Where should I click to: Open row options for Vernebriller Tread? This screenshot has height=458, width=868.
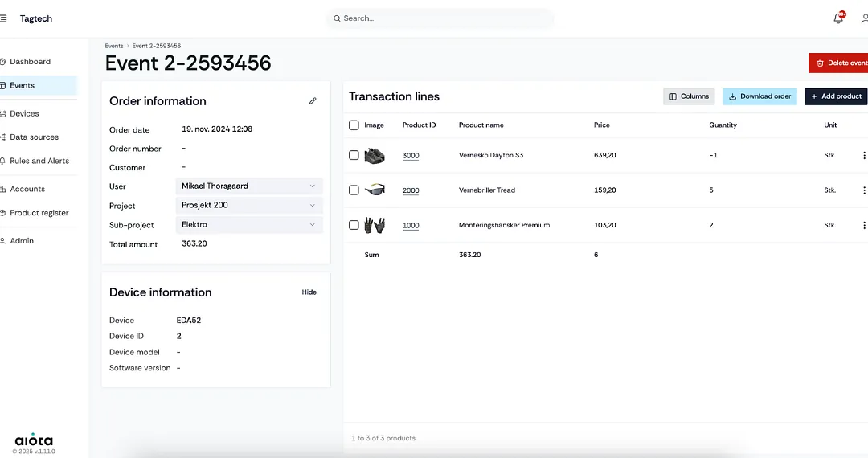(x=864, y=190)
